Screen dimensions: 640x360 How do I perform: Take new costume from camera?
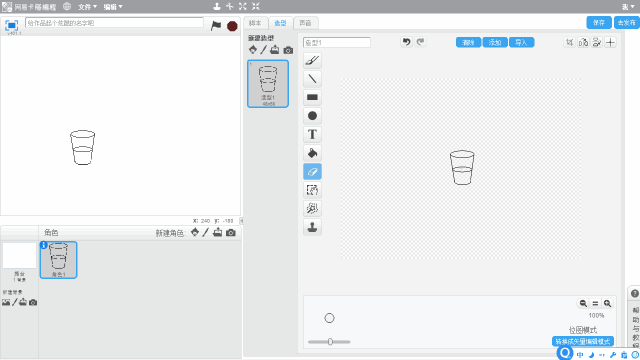pos(288,50)
